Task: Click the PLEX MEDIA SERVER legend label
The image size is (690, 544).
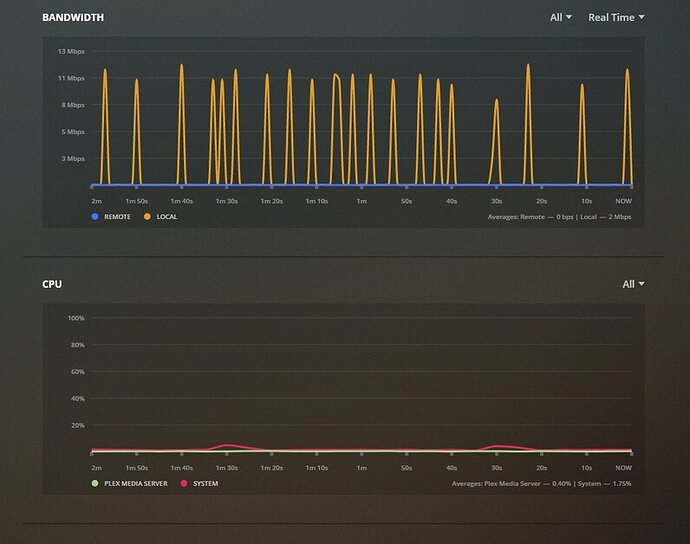Action: tap(136, 483)
